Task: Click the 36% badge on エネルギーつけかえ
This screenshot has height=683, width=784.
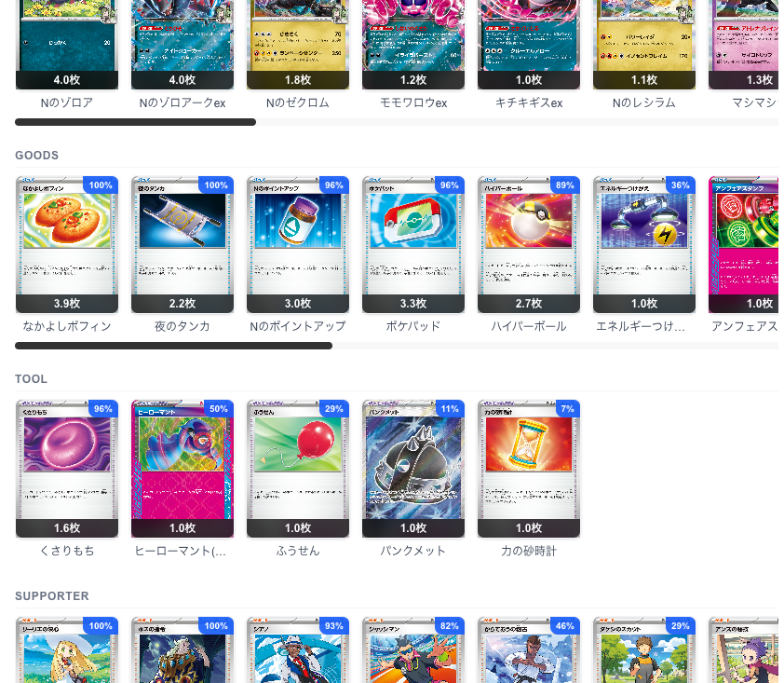Action: [x=681, y=185]
